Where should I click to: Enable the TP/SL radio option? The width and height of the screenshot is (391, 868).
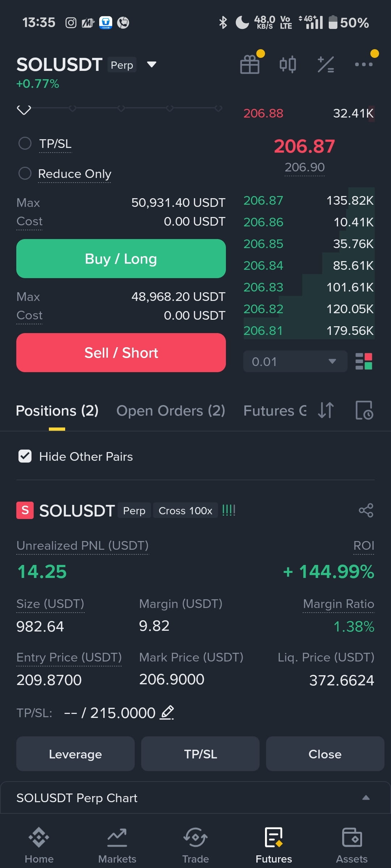25,143
